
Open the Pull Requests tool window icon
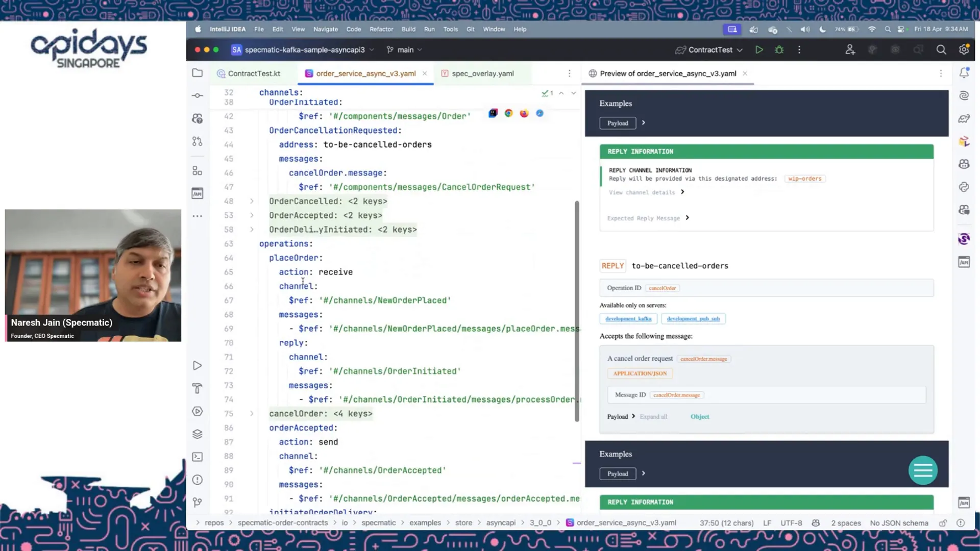[x=197, y=141]
